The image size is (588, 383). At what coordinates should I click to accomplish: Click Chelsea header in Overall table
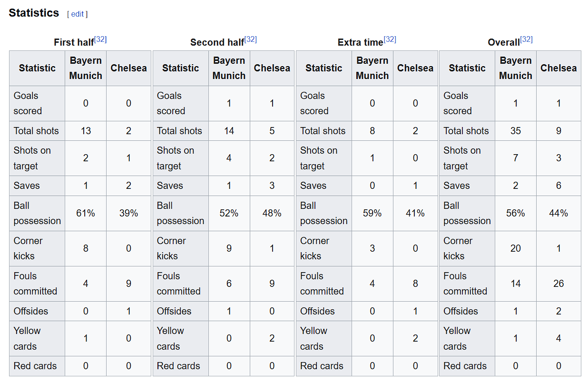tap(559, 68)
